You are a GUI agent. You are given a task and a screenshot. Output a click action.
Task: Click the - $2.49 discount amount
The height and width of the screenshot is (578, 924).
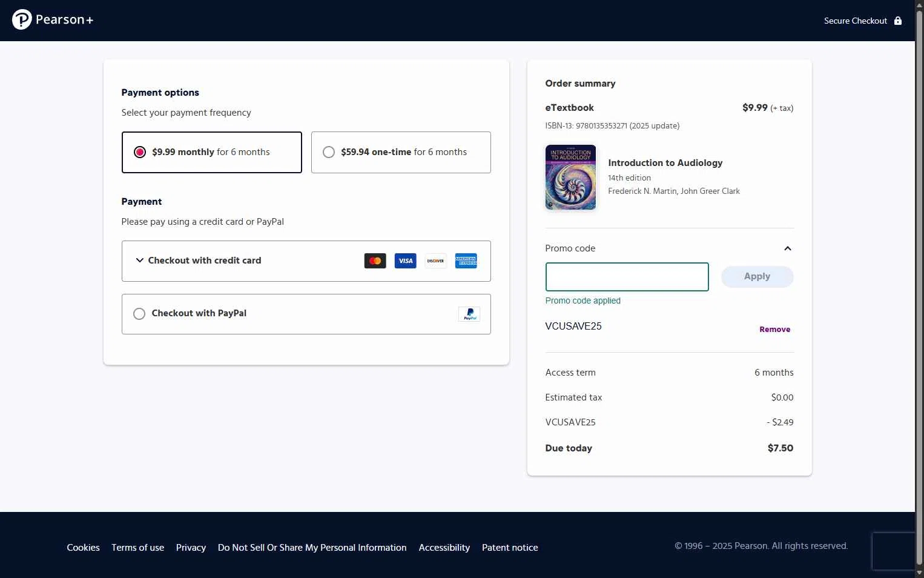(x=780, y=422)
